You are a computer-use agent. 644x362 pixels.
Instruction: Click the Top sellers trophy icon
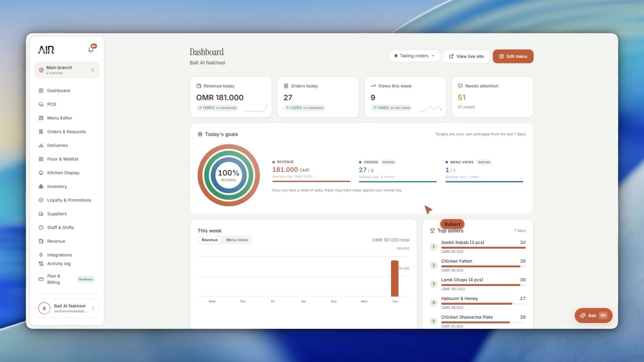(432, 231)
